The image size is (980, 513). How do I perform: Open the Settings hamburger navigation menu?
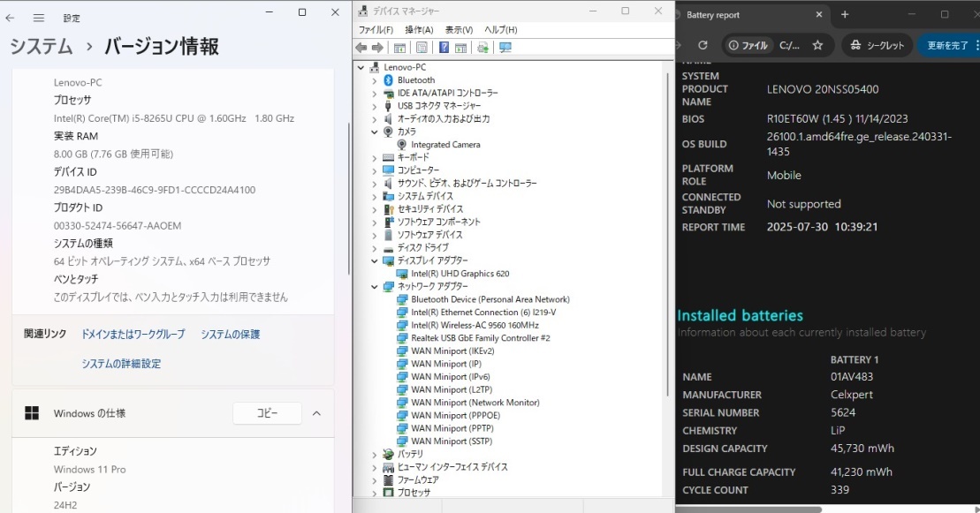click(39, 18)
